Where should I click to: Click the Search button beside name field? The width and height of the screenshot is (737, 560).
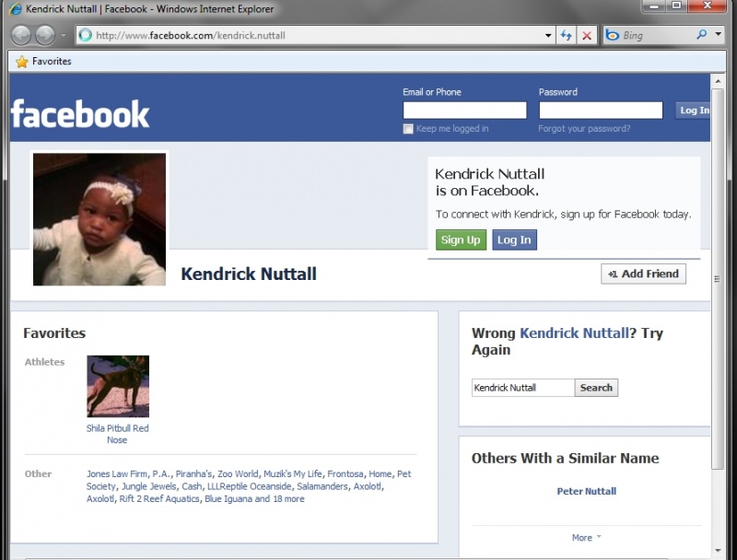[596, 388]
